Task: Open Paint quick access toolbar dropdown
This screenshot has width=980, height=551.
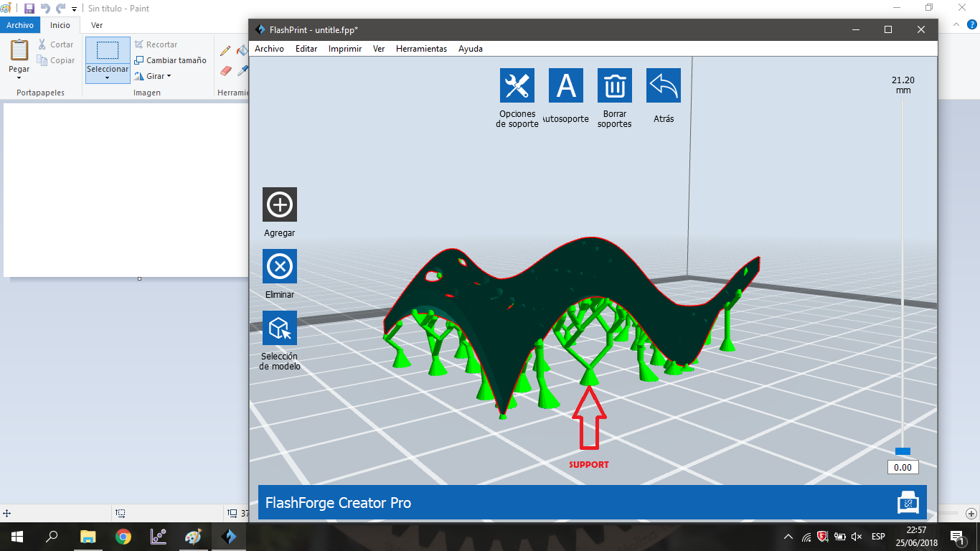Action: (x=74, y=9)
